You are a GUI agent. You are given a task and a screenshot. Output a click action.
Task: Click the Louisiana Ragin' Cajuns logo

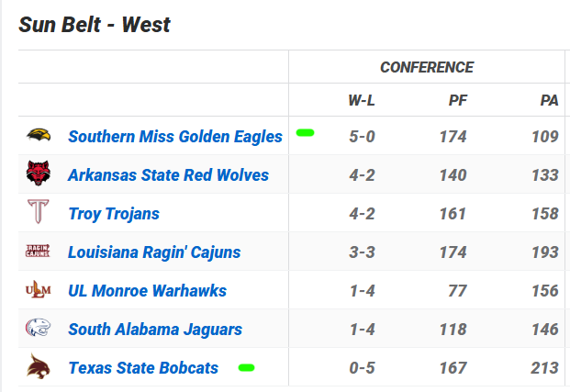[x=39, y=252]
